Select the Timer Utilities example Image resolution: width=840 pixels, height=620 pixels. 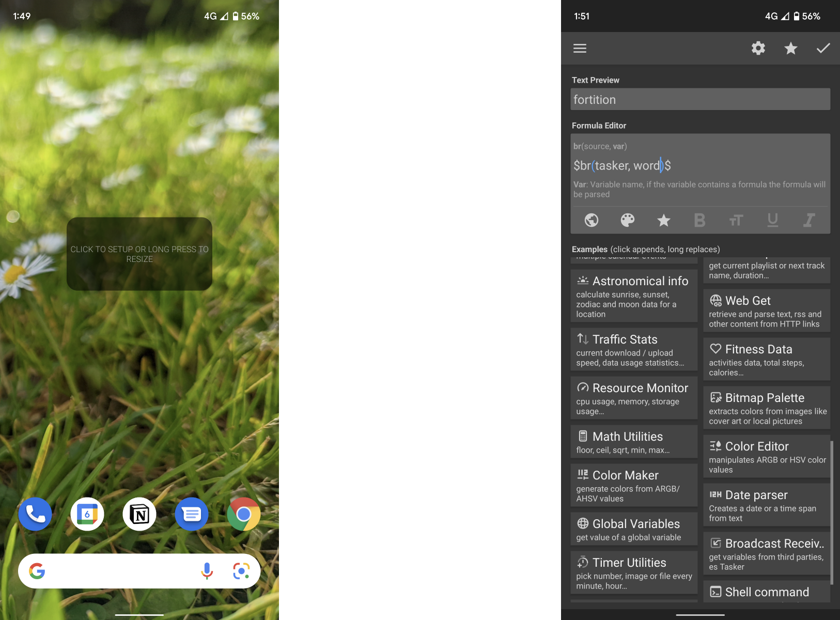(634, 573)
